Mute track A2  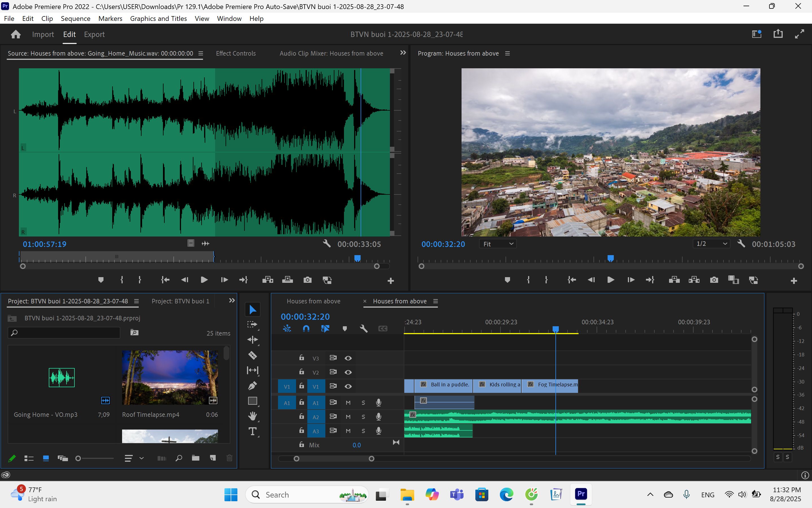pos(348,417)
